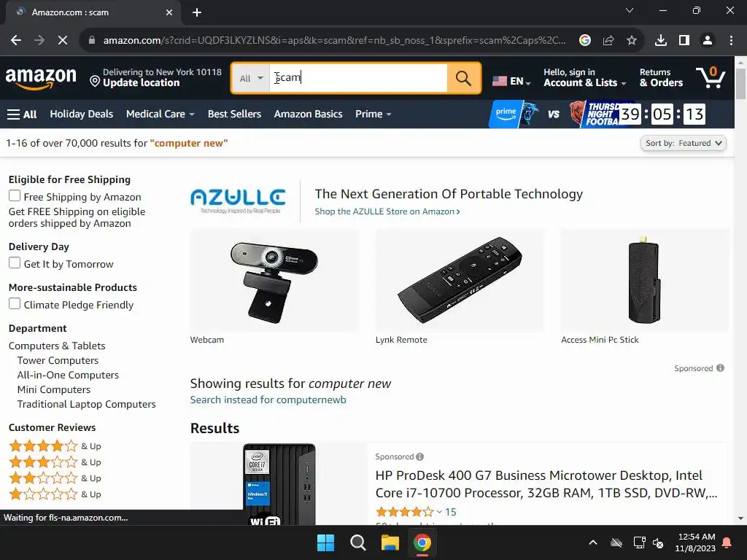747x560 pixels.
Task: Bookmark this page with the star icon
Action: [x=632, y=41]
